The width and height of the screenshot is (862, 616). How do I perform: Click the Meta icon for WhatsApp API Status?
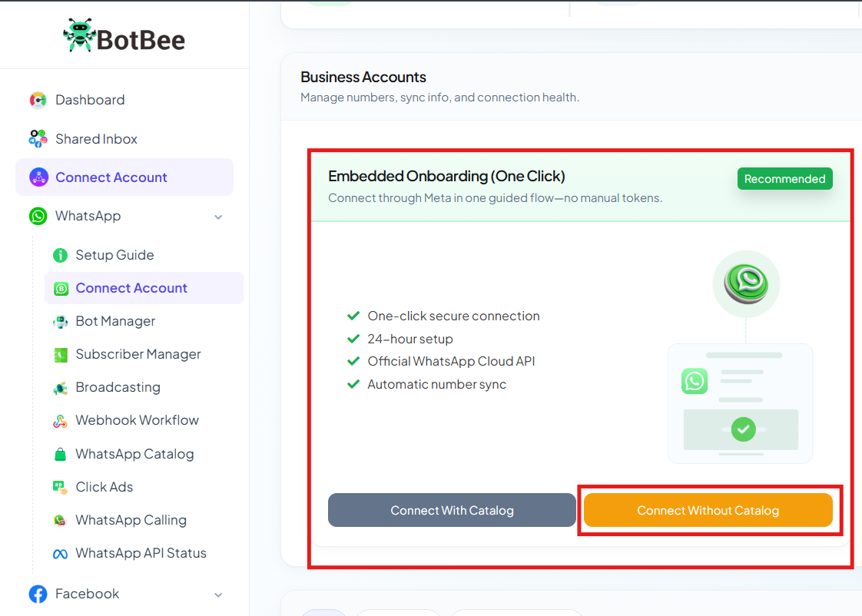coord(60,554)
